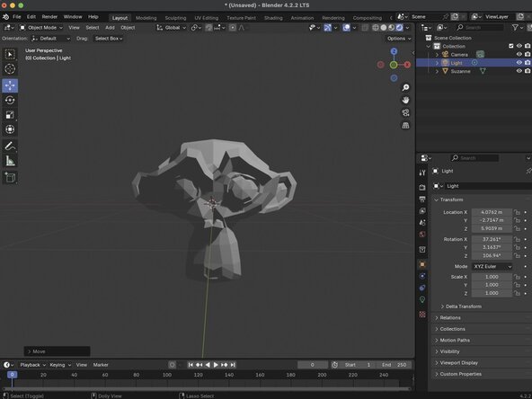Open the XYZ Euler mode dropdown

click(492, 266)
